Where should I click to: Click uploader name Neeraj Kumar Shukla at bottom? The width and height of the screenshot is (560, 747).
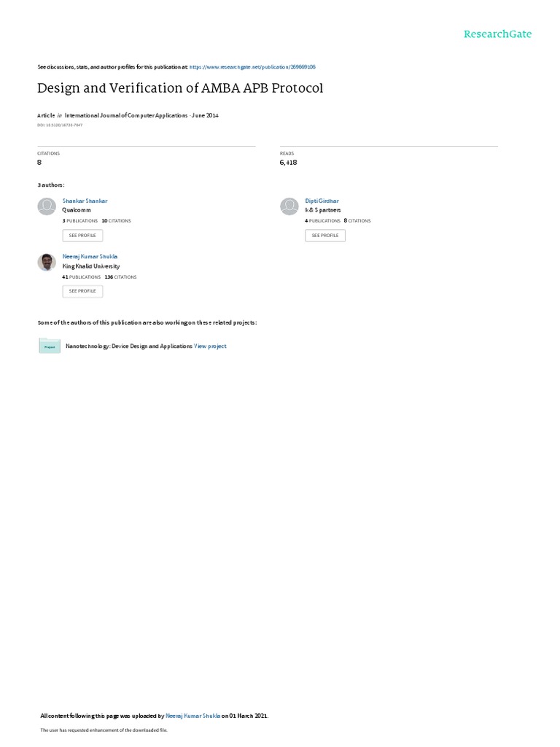pos(192,716)
